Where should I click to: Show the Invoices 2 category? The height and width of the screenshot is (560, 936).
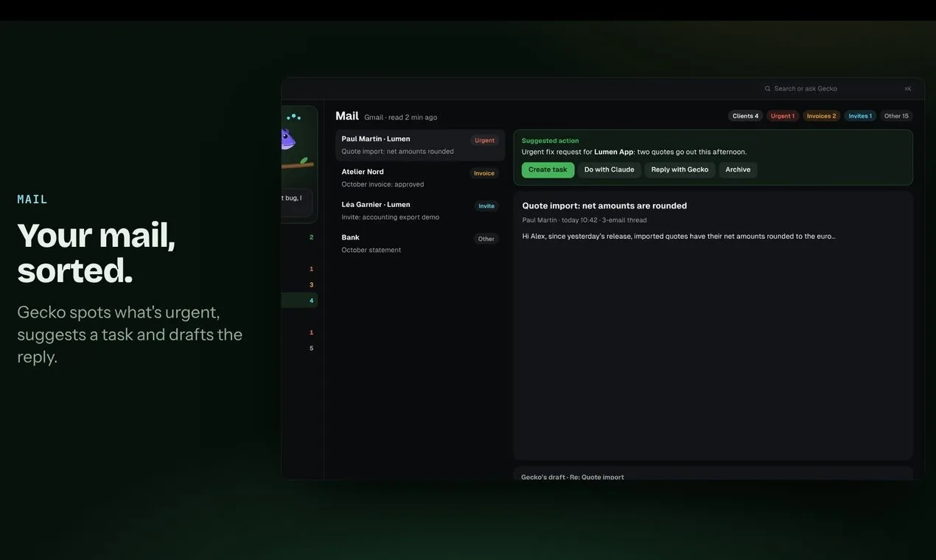(x=821, y=116)
